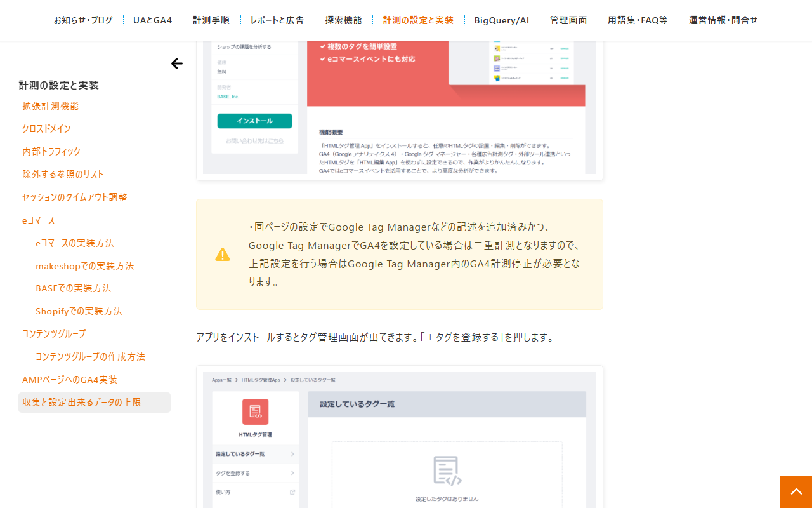This screenshot has height=508, width=812.
Task: Select the BigQuery/AI navigation item
Action: 502,20
